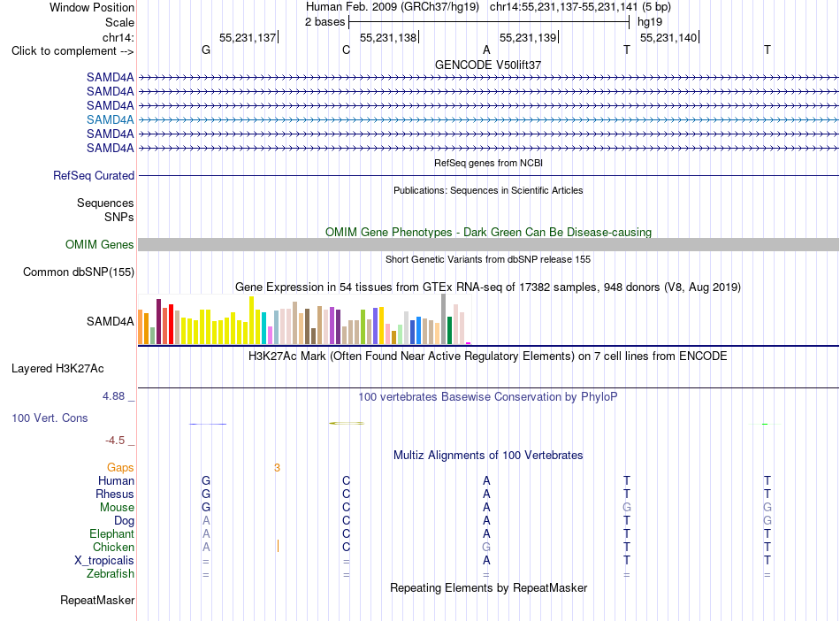Click the light-blue SAMD4A transcript arrow line
The height and width of the screenshot is (621, 840).
coord(488,120)
